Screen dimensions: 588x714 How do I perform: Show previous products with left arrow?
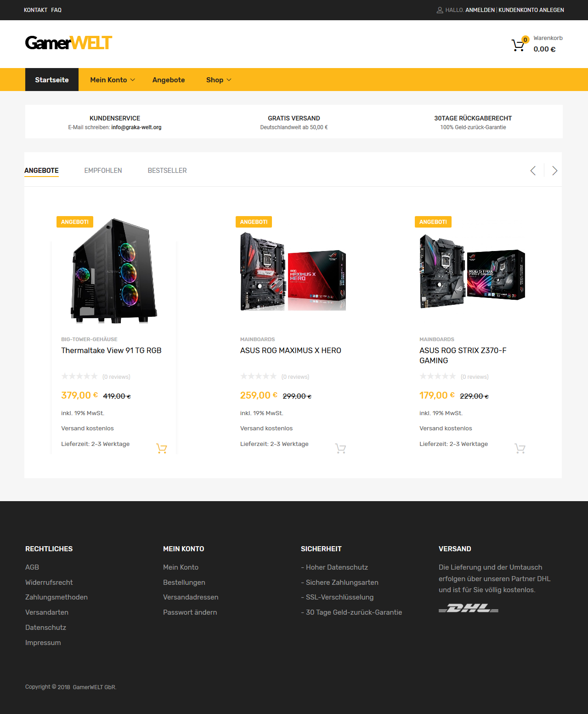coord(533,171)
